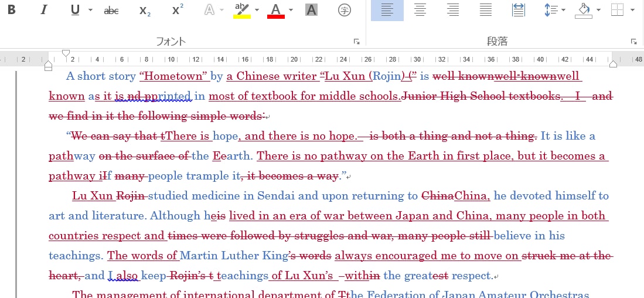Toggle strikethrough formatting (abc)
Screen dimensions: 644x298
click(111, 10)
